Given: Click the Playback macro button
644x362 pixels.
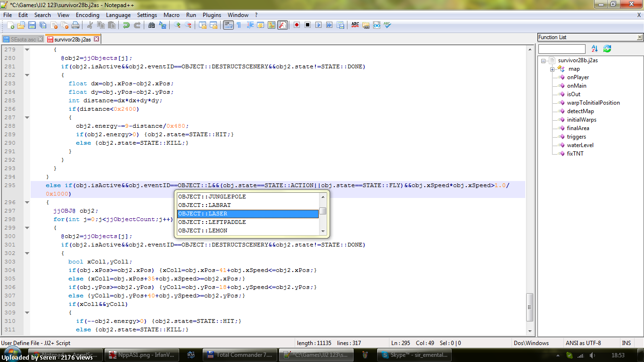Looking at the screenshot, I should click(x=318, y=25).
